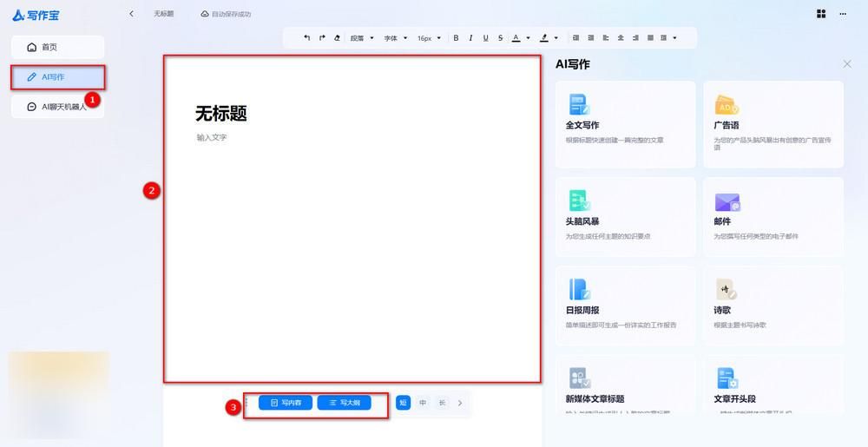Click the 无标题 document name in the header
The image size is (868, 447).
point(164,14)
